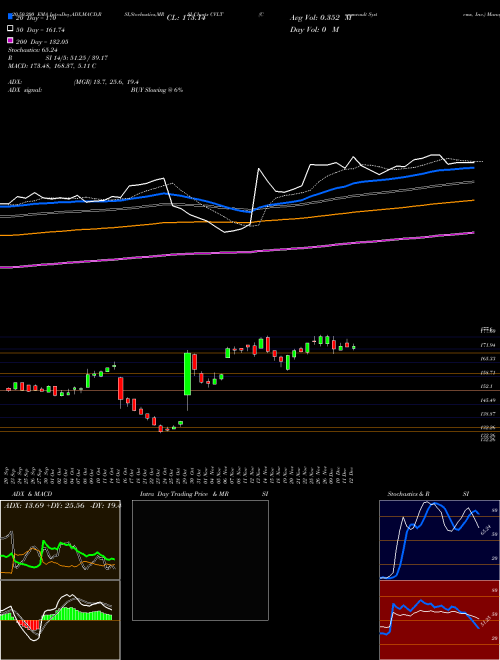Open the red RSI sub-chart
The image size is (500, 660).
click(439, 620)
